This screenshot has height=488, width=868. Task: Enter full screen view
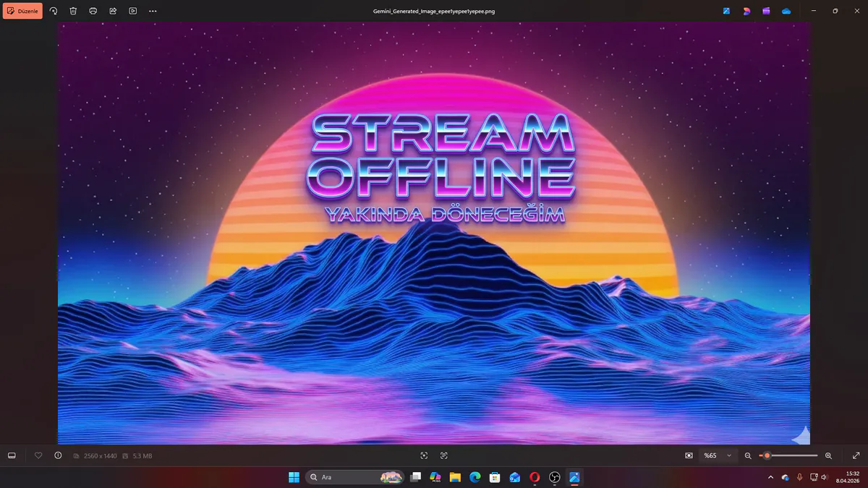[856, 455]
